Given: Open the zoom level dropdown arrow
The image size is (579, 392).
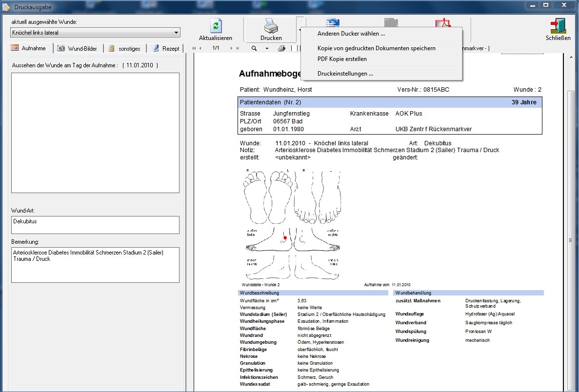Looking at the screenshot, I should (x=267, y=48).
